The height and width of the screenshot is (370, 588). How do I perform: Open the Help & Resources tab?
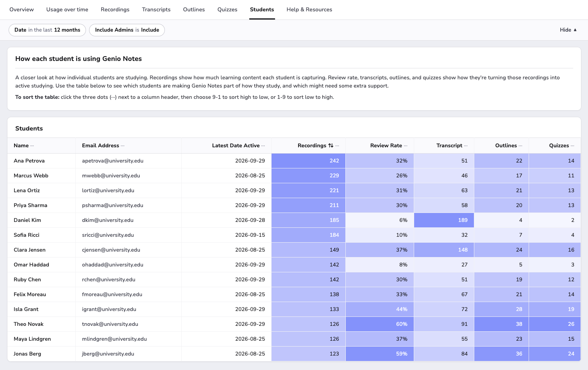coord(309,9)
